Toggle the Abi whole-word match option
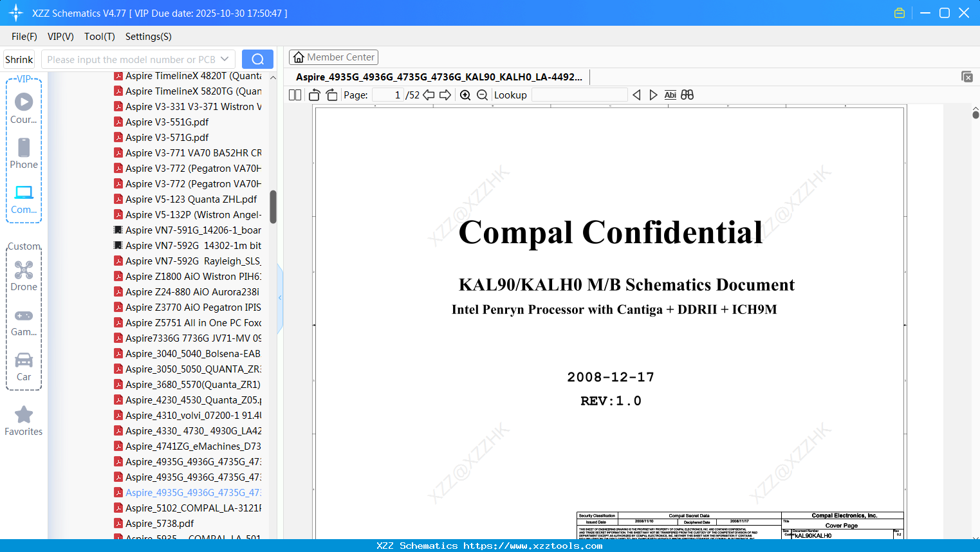The height and width of the screenshot is (552, 980). tap(670, 95)
